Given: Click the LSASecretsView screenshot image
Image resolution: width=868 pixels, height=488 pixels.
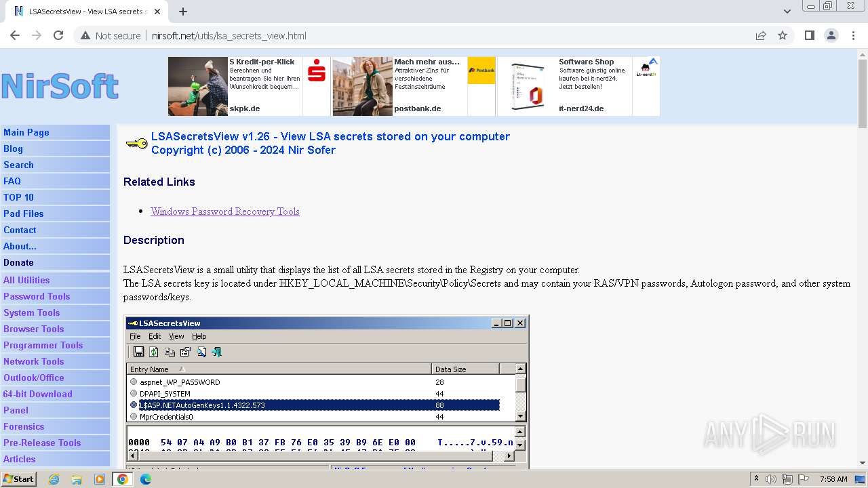Looking at the screenshot, I should click(x=326, y=392).
